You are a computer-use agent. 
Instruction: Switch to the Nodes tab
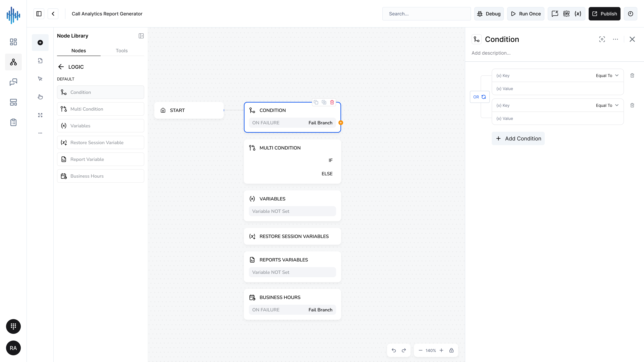(x=79, y=51)
